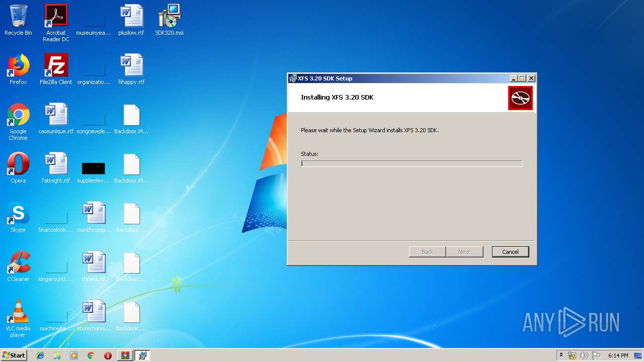Cancel the XFS 3.20 SDK installation
Screen dimensions: 644x362
click(x=510, y=252)
